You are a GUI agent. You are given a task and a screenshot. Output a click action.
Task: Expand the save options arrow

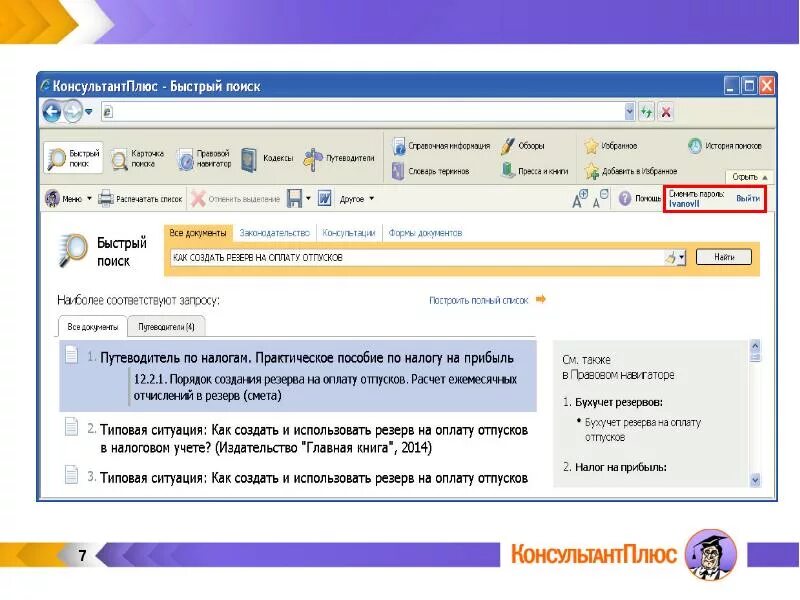click(308, 198)
